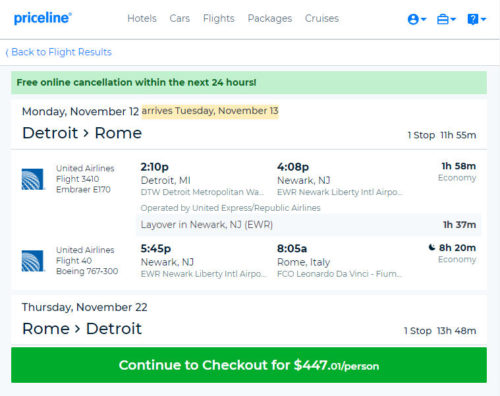This screenshot has height=396, width=500.
Task: Expand the account dropdown arrow
Action: click(424, 19)
